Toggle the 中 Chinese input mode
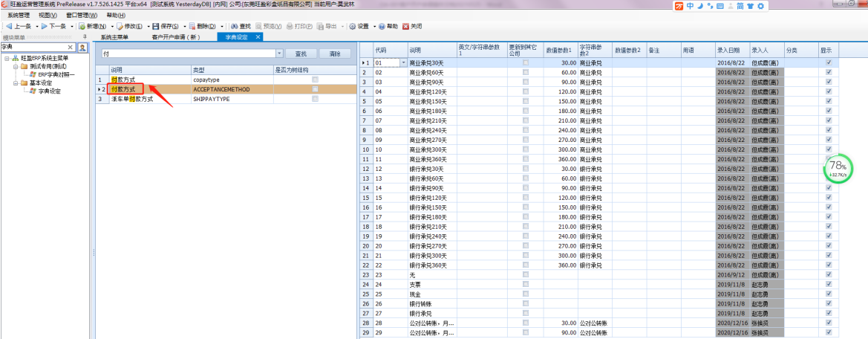 (x=690, y=6)
